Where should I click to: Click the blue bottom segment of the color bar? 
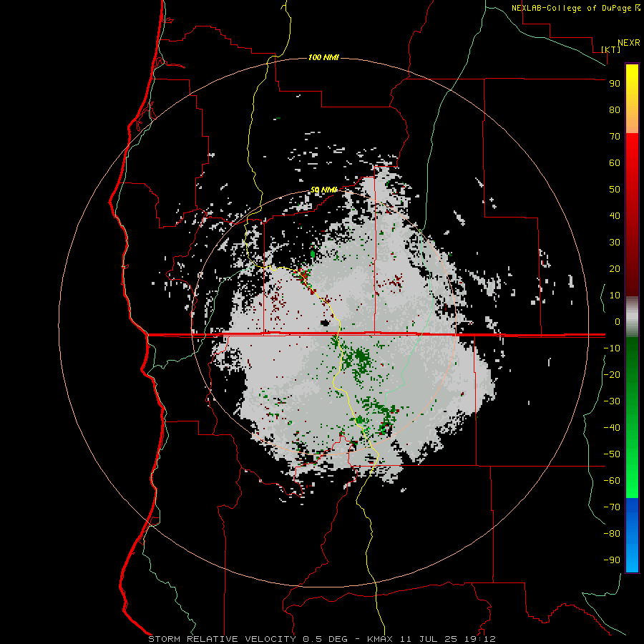[x=632, y=535]
